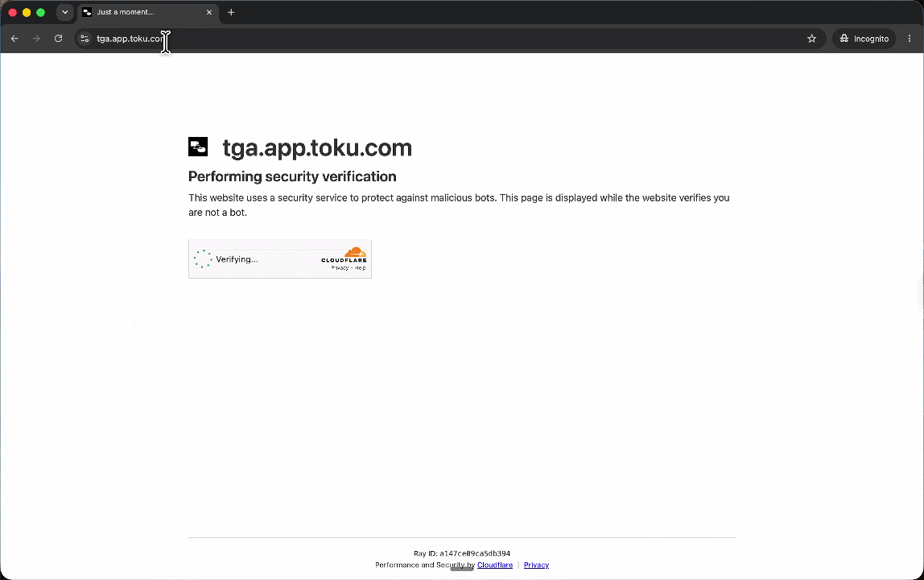
Task: Click the forward navigation arrow
Action: [x=36, y=39]
